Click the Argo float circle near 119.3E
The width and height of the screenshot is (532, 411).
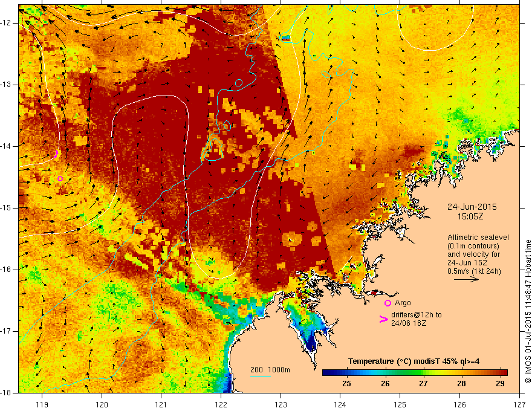pos(60,179)
